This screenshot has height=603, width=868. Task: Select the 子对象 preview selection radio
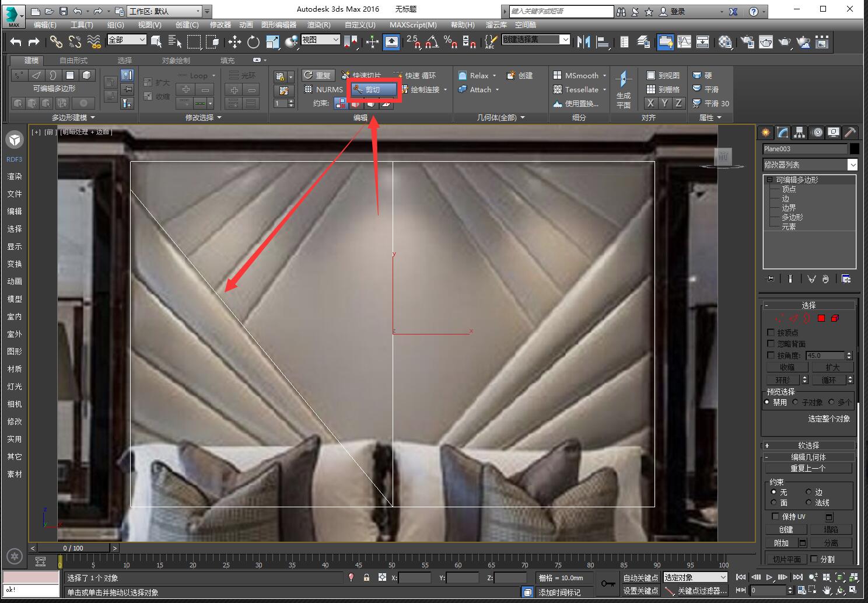[796, 402]
